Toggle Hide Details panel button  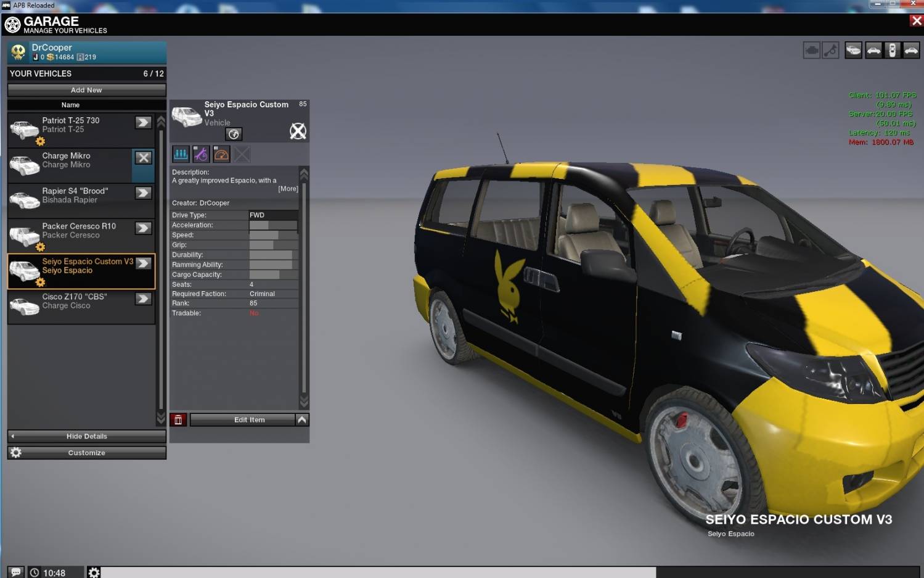[86, 436]
